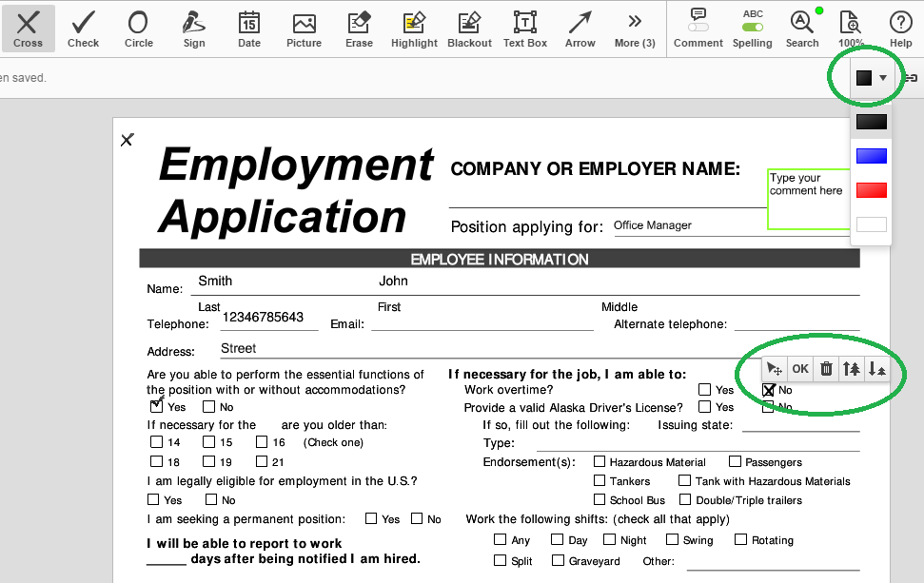Delete the selected mark with the trash icon

[826, 369]
